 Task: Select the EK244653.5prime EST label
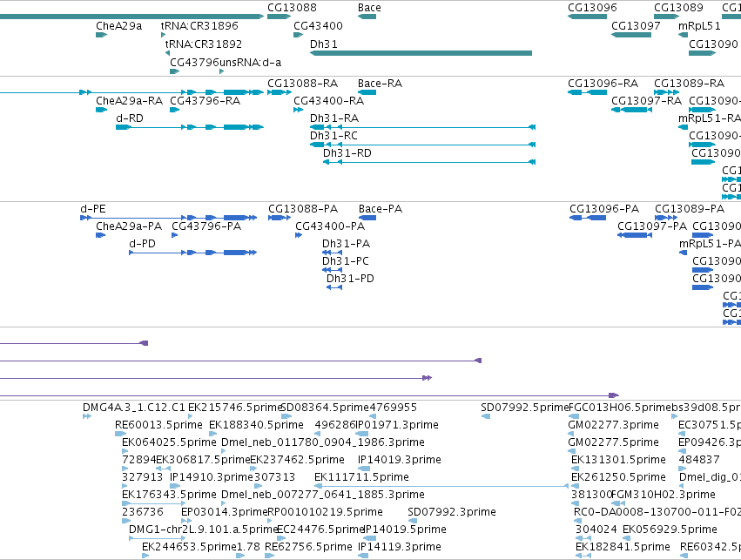click(x=189, y=547)
